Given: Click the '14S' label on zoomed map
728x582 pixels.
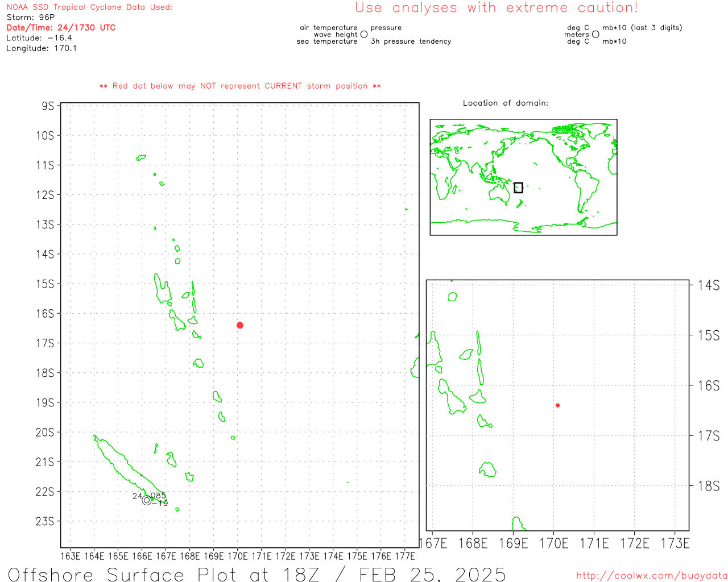Looking at the screenshot, I should click(709, 285).
